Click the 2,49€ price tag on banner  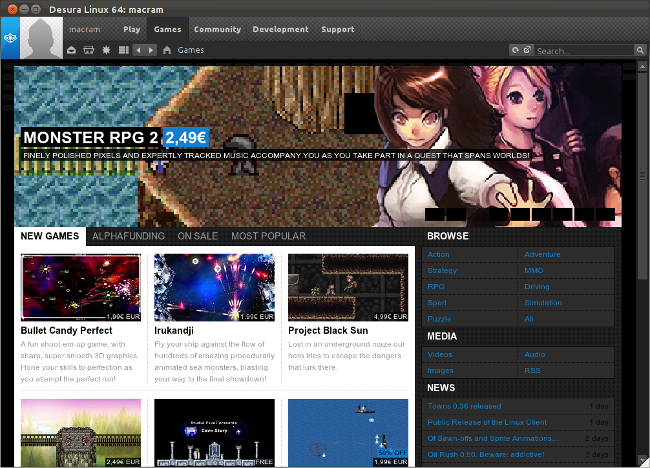coord(186,138)
